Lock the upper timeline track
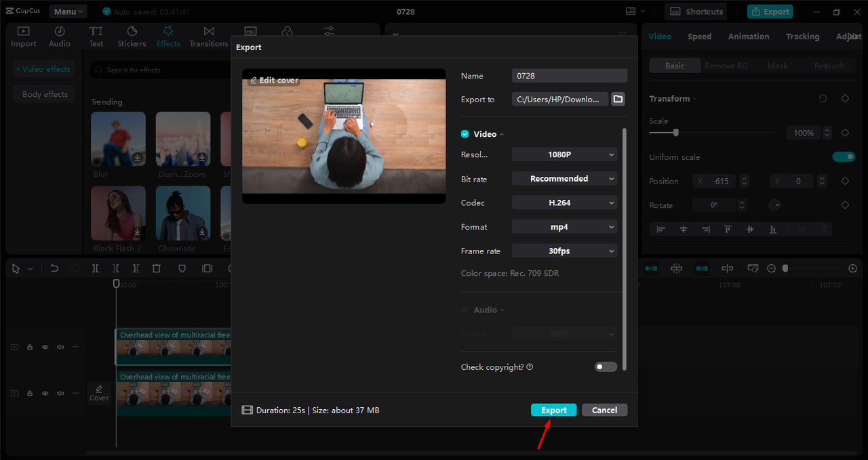 point(30,347)
